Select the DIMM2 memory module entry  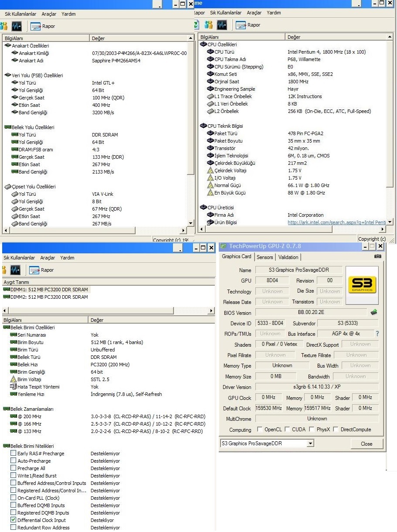(45, 297)
